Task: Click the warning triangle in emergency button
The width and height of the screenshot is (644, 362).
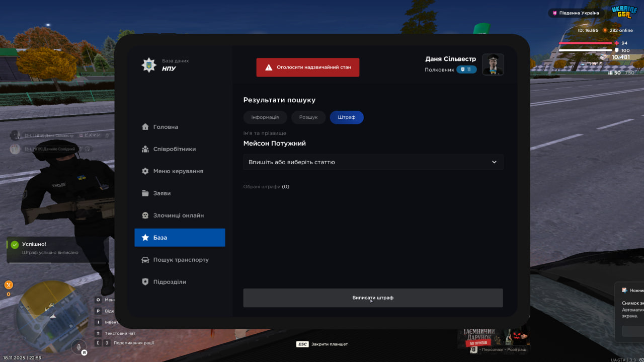Action: (x=269, y=67)
